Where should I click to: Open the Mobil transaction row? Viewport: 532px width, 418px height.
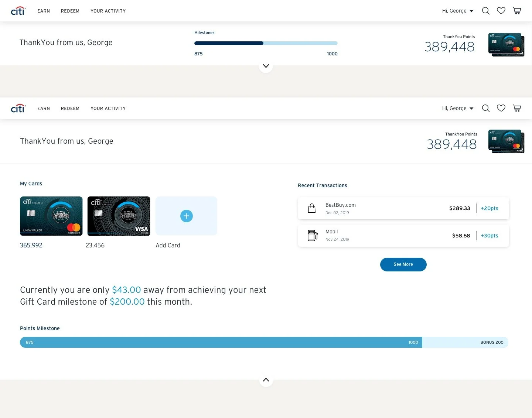click(403, 236)
